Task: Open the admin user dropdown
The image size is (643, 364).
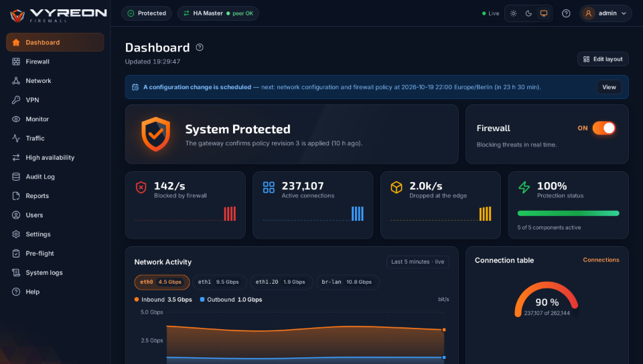Action: pos(605,13)
